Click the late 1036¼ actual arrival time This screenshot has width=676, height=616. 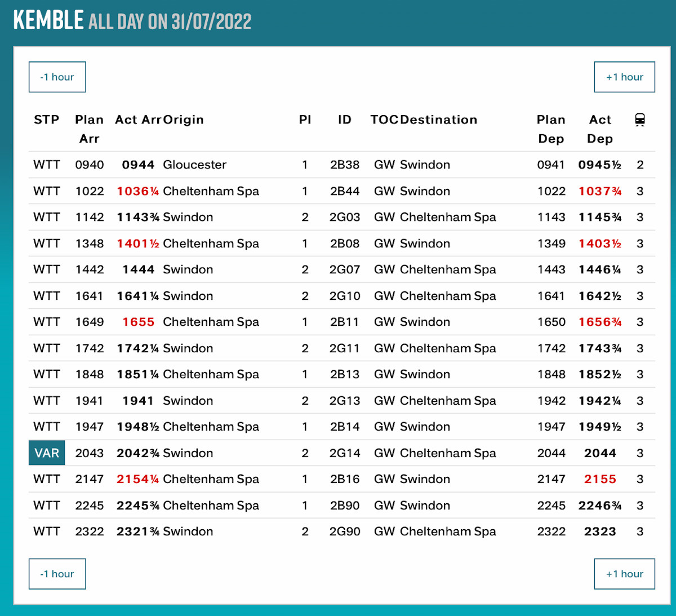point(137,192)
